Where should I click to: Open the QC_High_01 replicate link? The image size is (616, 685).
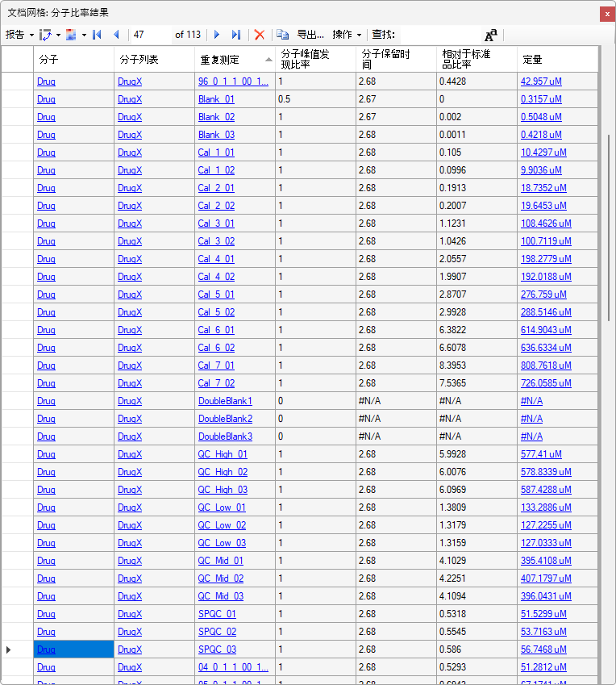click(x=223, y=454)
